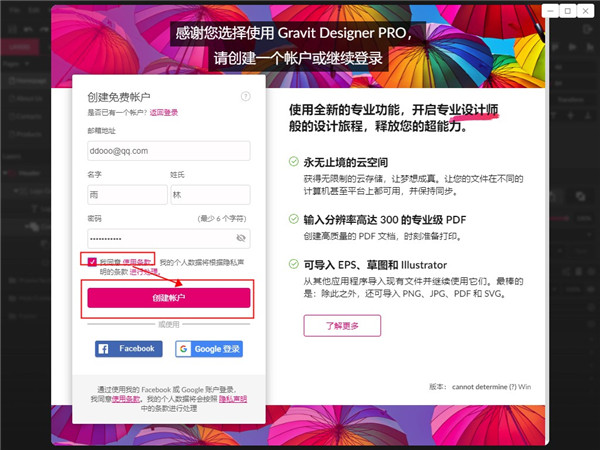Click the 创建免费帐户 heading text
The width and height of the screenshot is (600, 450).
tap(119, 97)
